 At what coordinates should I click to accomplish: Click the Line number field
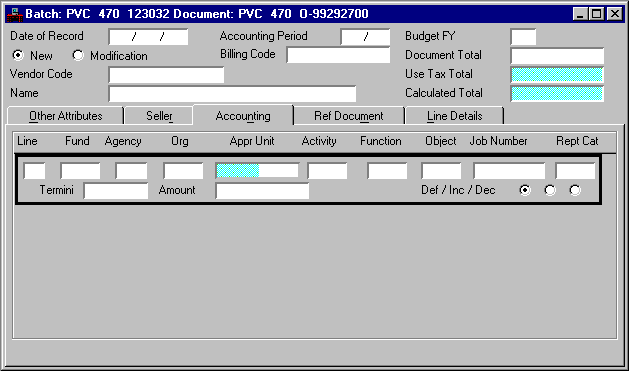[x=34, y=171]
